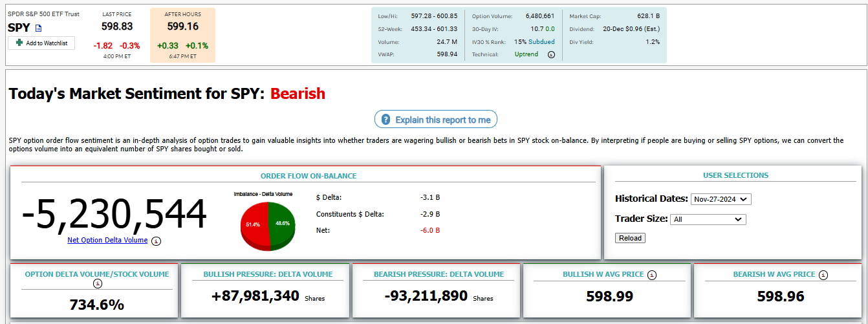868x324 pixels.
Task: Click the Dividend 20-Dec $0.96 (Est.) value
Action: [631, 29]
